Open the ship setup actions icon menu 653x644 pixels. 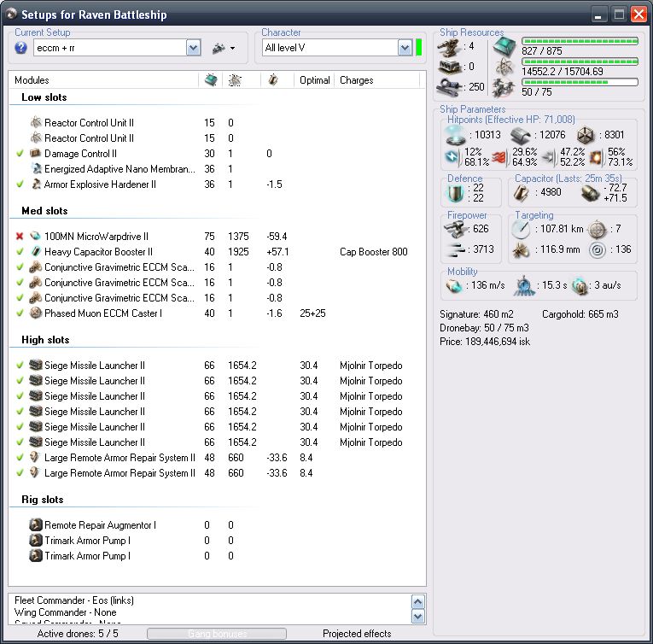coord(219,49)
